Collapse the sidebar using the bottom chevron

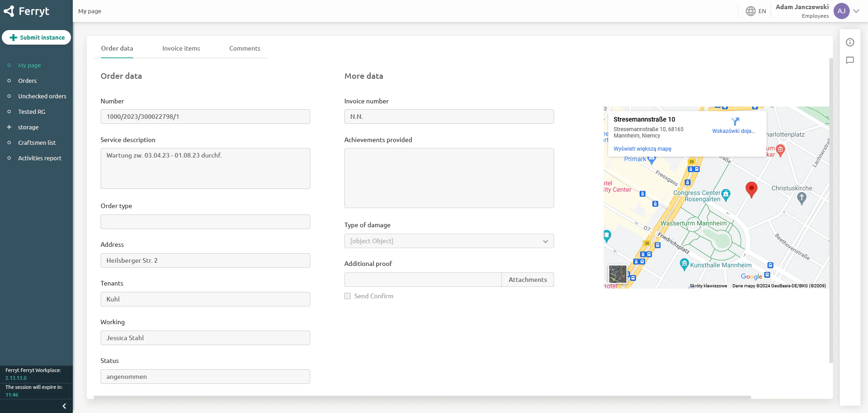point(64,406)
